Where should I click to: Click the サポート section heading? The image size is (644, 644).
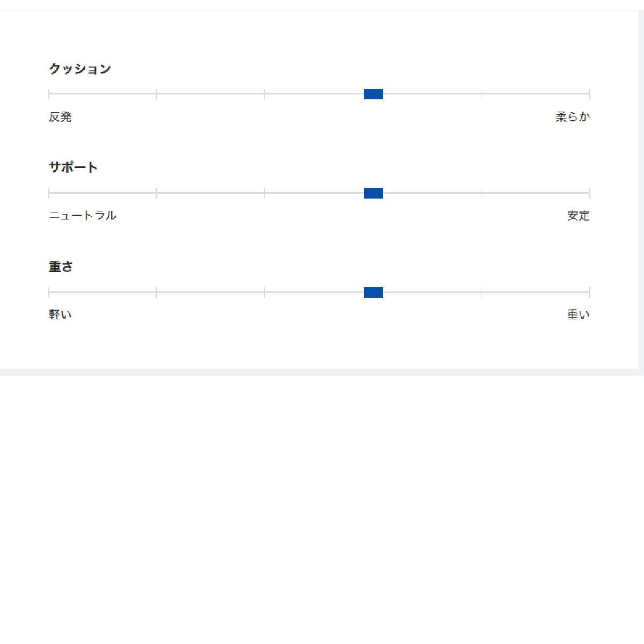pyautogui.click(x=74, y=167)
